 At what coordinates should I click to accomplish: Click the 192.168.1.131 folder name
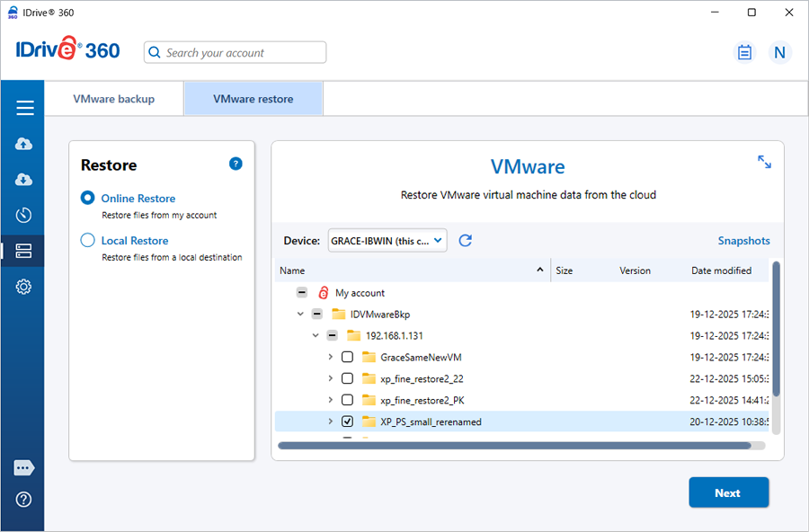click(x=395, y=336)
